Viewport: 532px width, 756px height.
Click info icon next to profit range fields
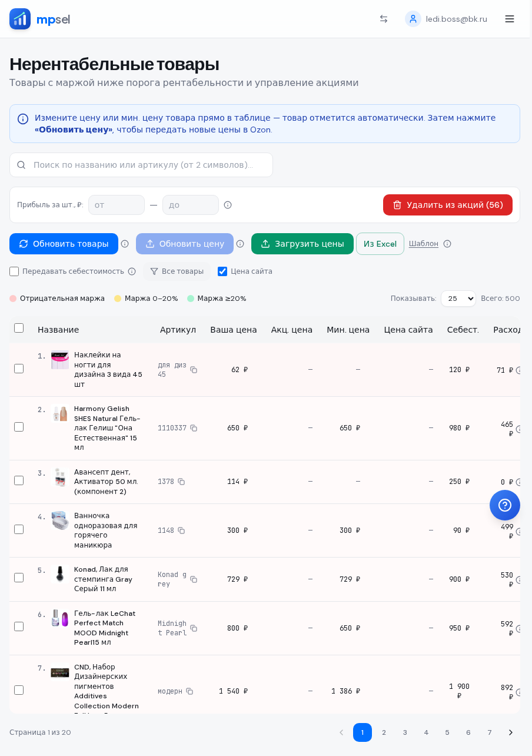[x=228, y=205]
